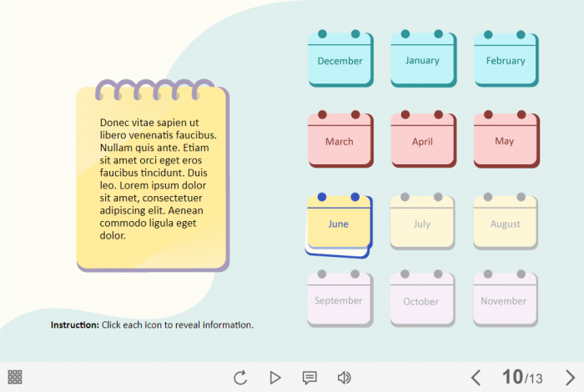This screenshot has height=392, width=584.
Task: Click the December calendar icon
Action: 340,59
